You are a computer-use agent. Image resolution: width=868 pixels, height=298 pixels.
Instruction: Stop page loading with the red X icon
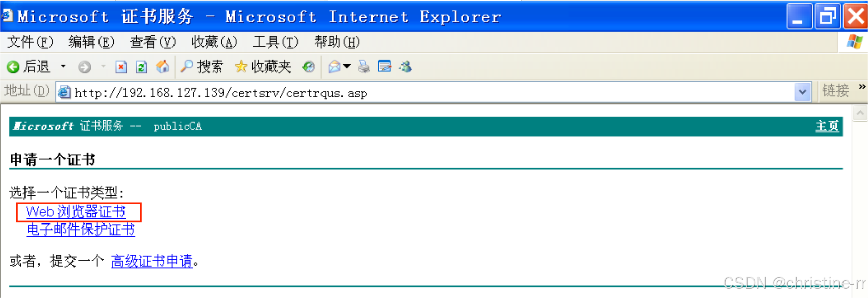click(x=121, y=67)
